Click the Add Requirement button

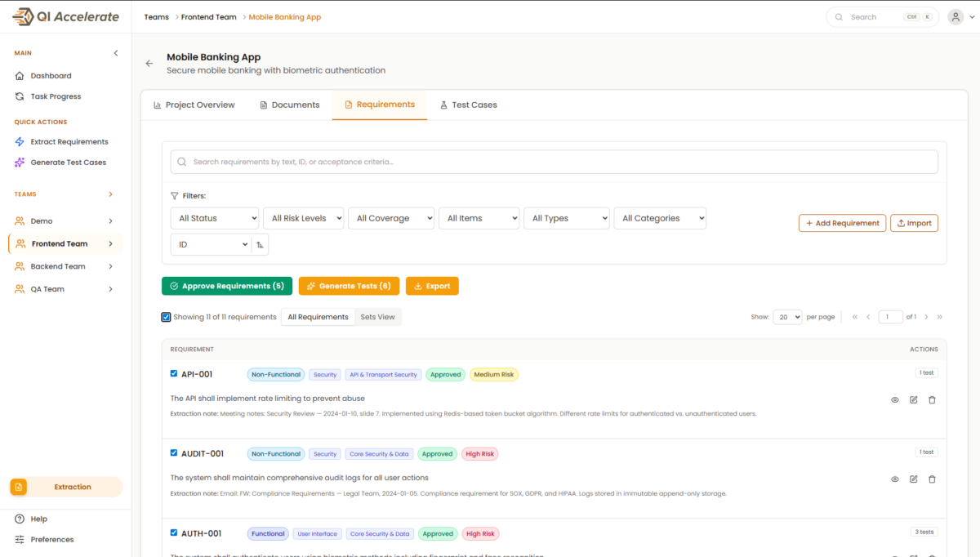841,223
